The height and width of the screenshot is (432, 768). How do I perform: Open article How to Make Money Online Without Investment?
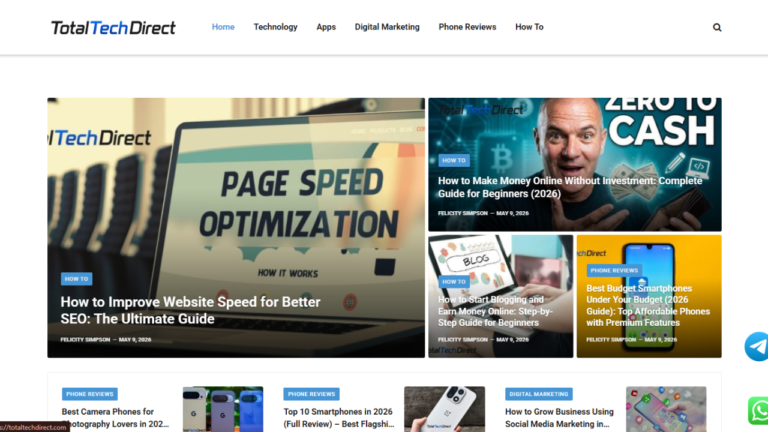coord(570,187)
